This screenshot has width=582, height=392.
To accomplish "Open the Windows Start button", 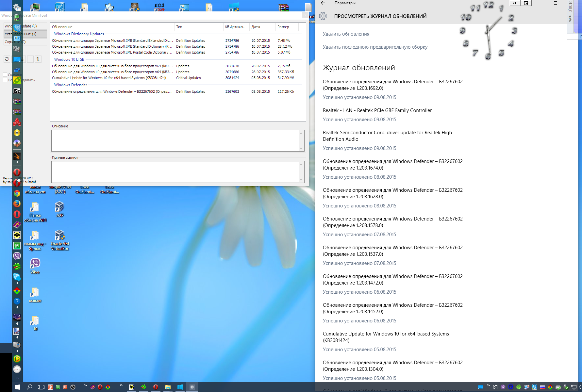I will [18, 387].
